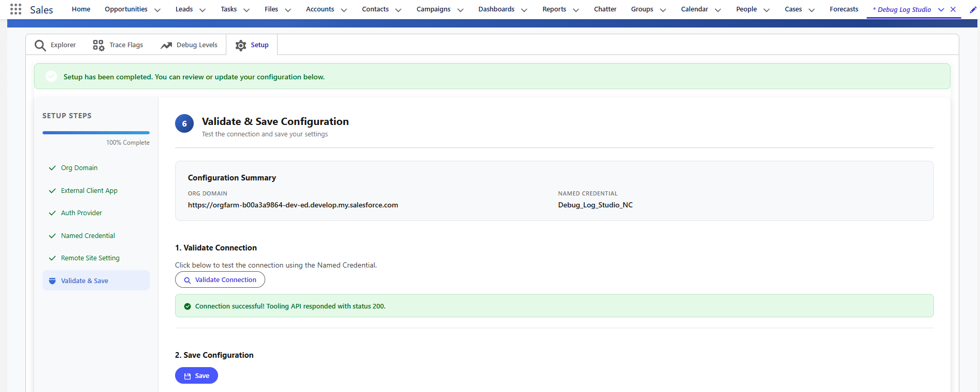Click the Save button

(x=196, y=375)
